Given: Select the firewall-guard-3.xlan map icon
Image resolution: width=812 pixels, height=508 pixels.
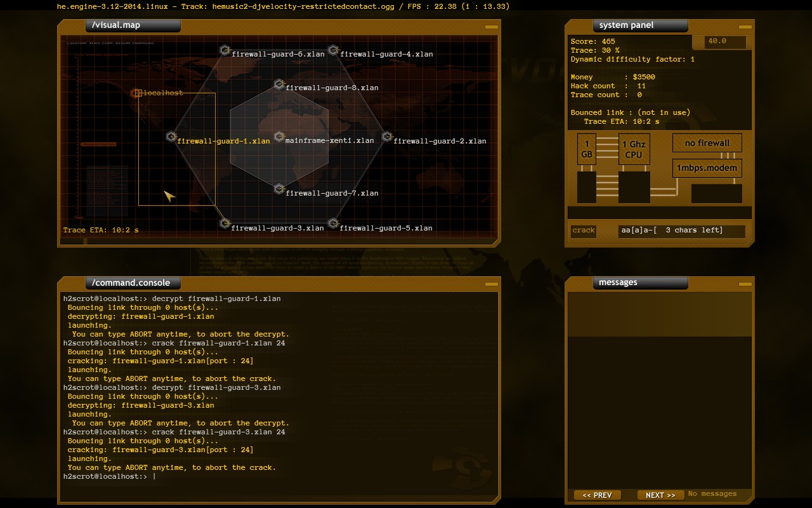Looking at the screenshot, I should 225,224.
